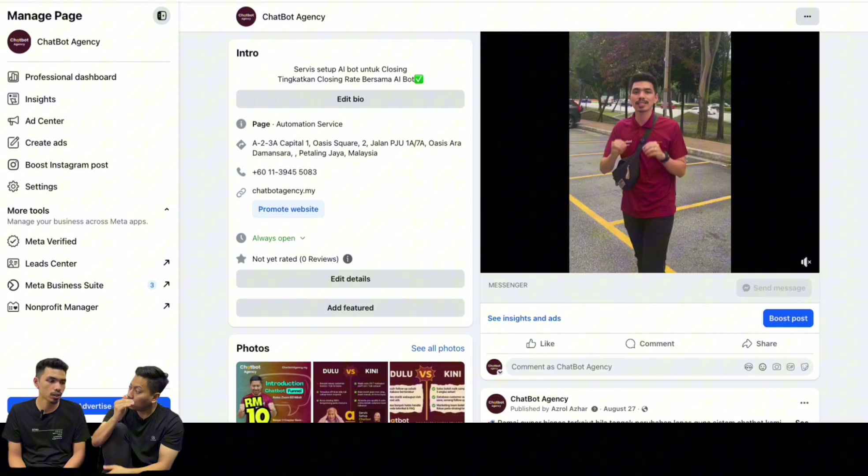Open the page header three-dots menu
868x476 pixels.
[x=807, y=17]
